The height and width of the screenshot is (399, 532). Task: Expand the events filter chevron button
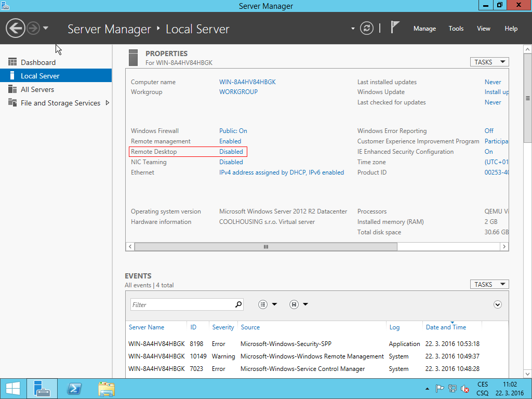(x=497, y=304)
